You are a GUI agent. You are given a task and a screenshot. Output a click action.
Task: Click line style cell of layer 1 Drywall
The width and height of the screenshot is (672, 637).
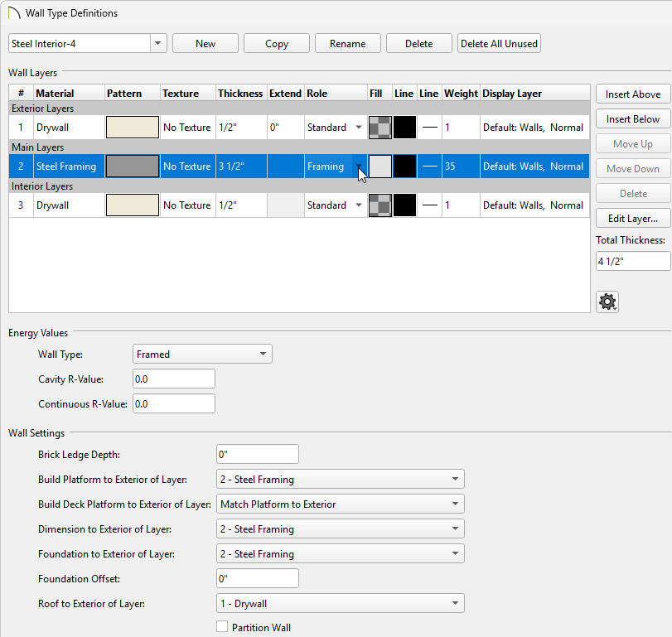(430, 128)
